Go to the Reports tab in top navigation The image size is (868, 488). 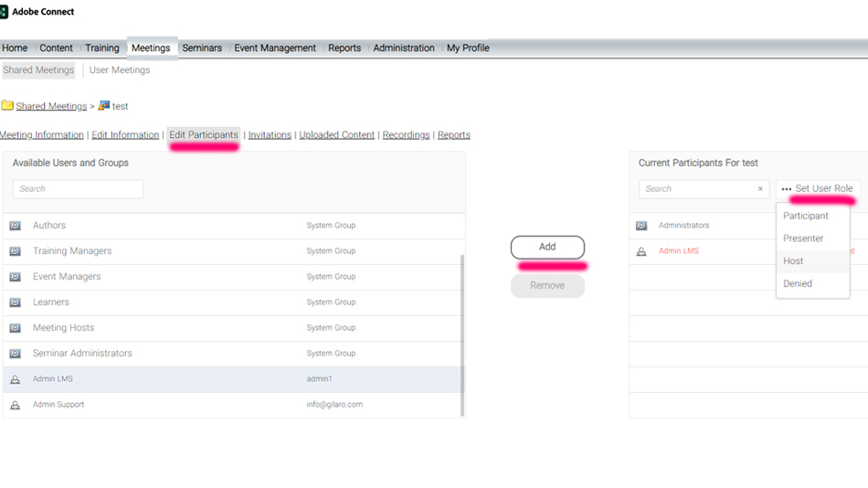(x=344, y=48)
